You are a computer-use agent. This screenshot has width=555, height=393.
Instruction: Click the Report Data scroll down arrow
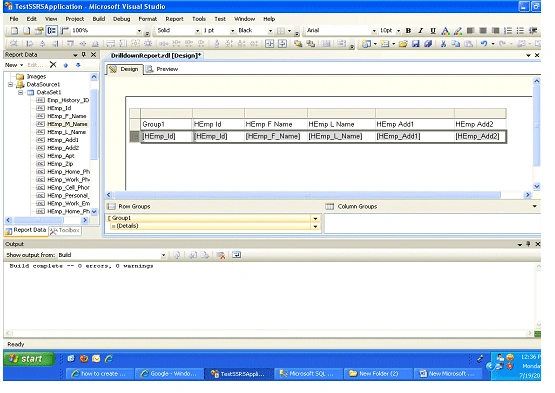pos(94,212)
